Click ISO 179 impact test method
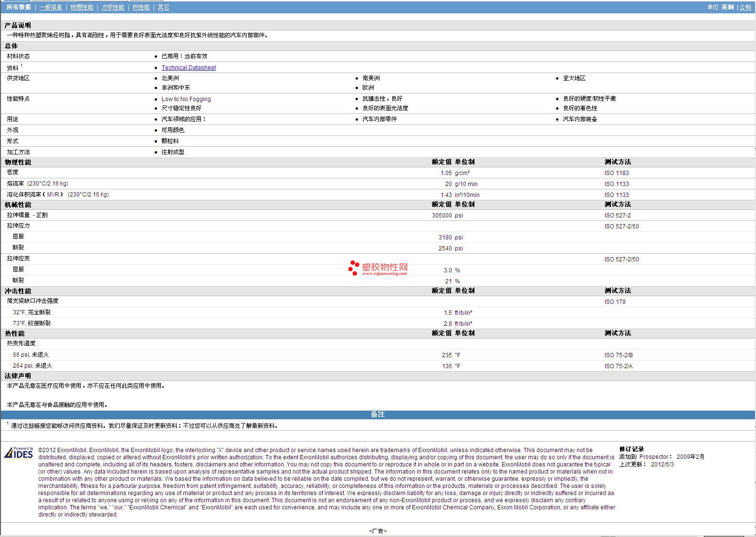 [x=615, y=302]
